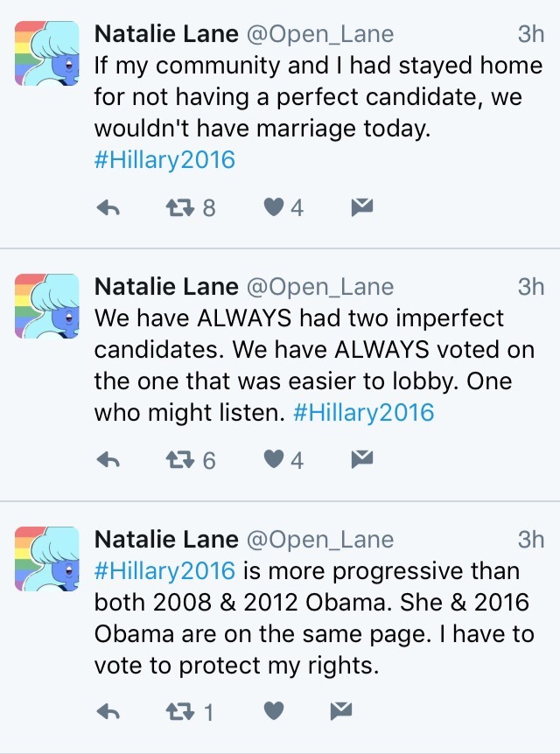Share 'easier to lobby' tweet by message

pos(362,459)
